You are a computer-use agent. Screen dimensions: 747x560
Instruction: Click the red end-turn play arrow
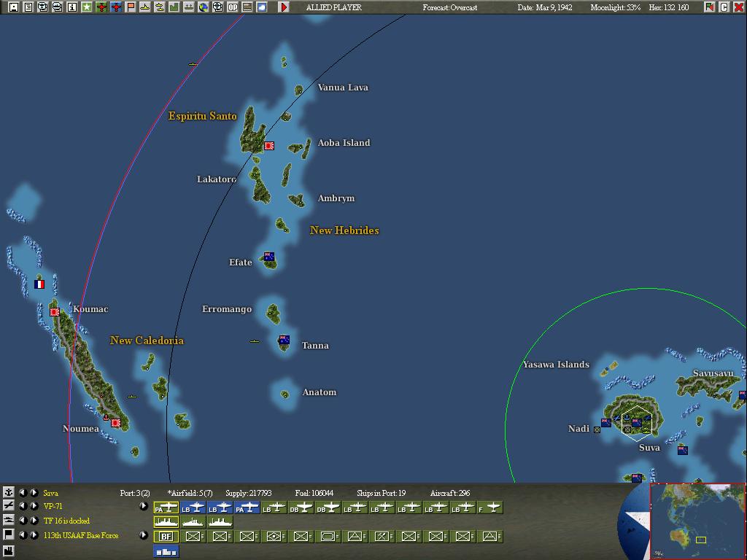click(284, 7)
